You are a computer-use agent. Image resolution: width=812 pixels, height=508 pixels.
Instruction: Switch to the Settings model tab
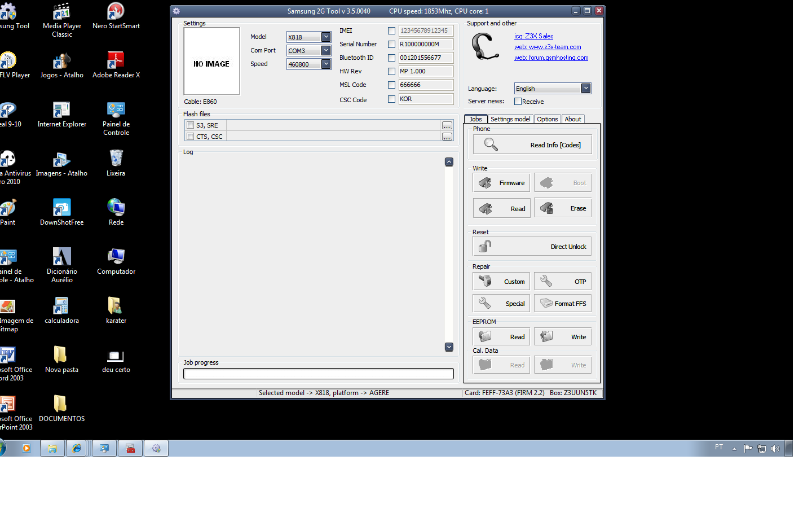(x=510, y=119)
